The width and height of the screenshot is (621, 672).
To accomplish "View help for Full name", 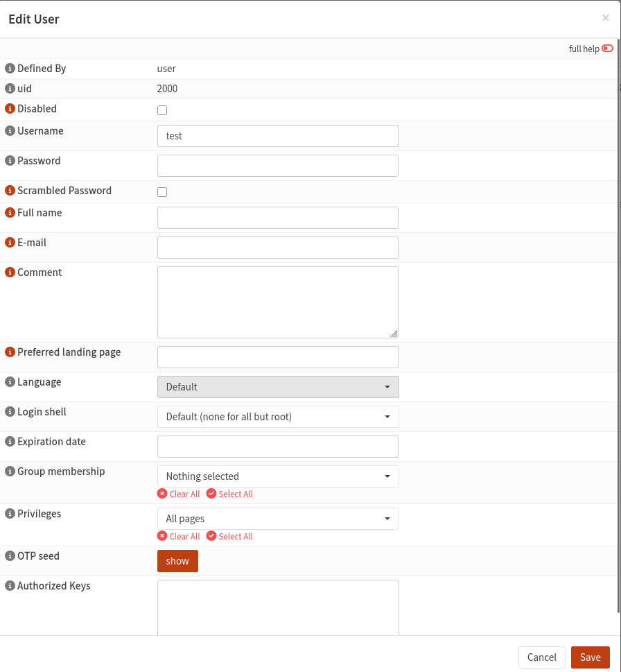I will [9, 212].
